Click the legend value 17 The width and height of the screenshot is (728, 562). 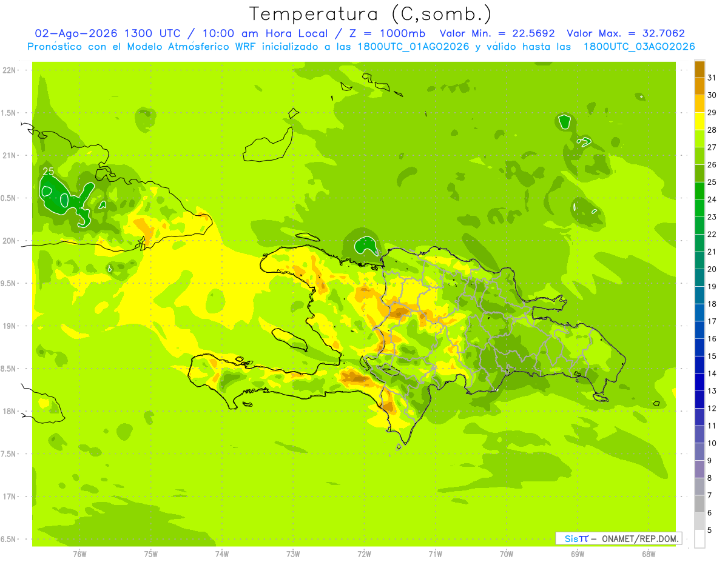tap(712, 321)
